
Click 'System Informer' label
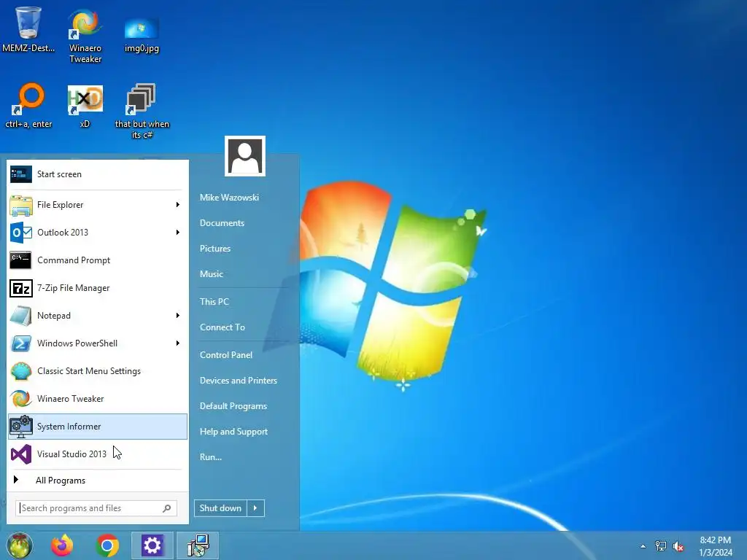[x=69, y=426]
